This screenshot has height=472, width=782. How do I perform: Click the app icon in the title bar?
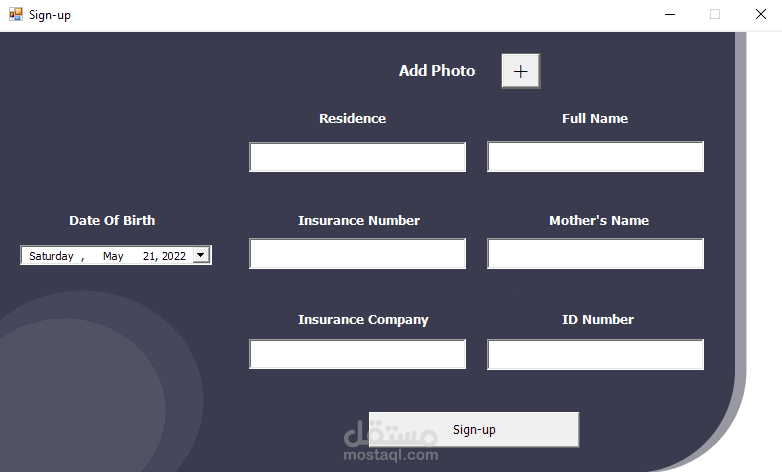pos(15,14)
